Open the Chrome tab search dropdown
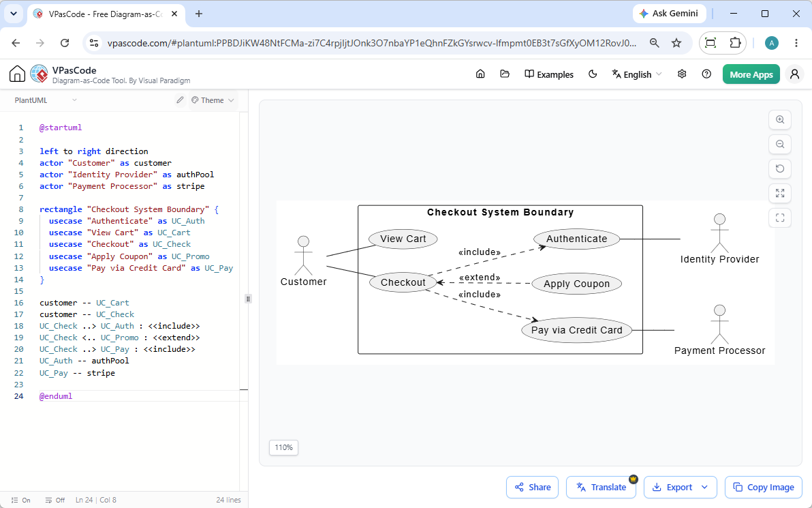 point(14,14)
